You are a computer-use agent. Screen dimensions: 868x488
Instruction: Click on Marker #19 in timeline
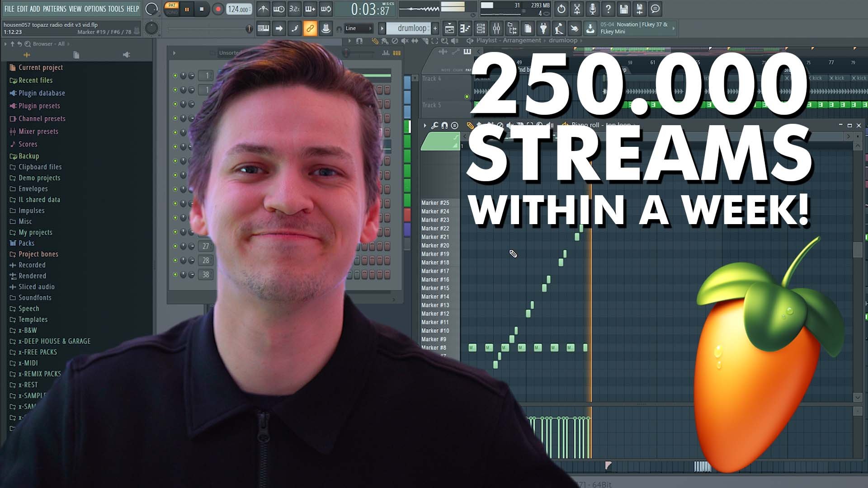(434, 254)
